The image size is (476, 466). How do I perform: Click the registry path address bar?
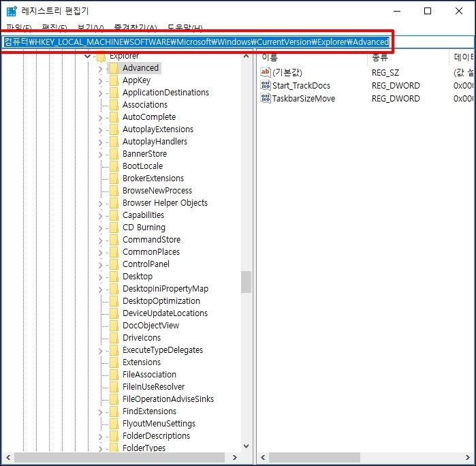(x=238, y=42)
